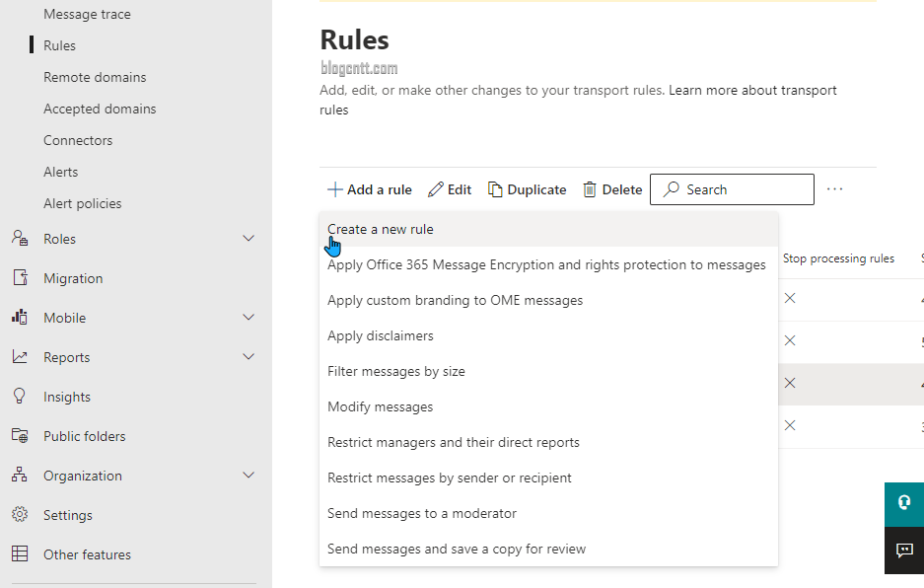
Task: Open Connectors in sidebar
Action: click(x=78, y=140)
